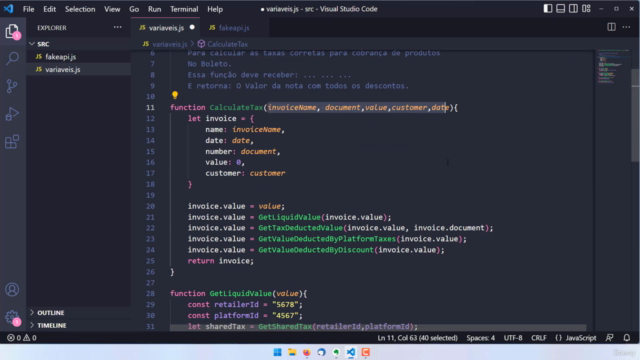
Task: Open the Run menu
Action: coord(154,9)
